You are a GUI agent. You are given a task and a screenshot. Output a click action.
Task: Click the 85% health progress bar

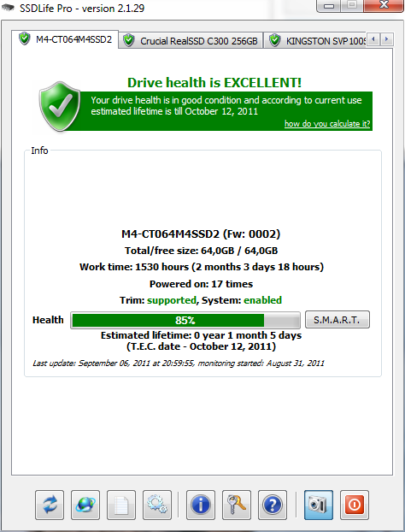pos(185,320)
